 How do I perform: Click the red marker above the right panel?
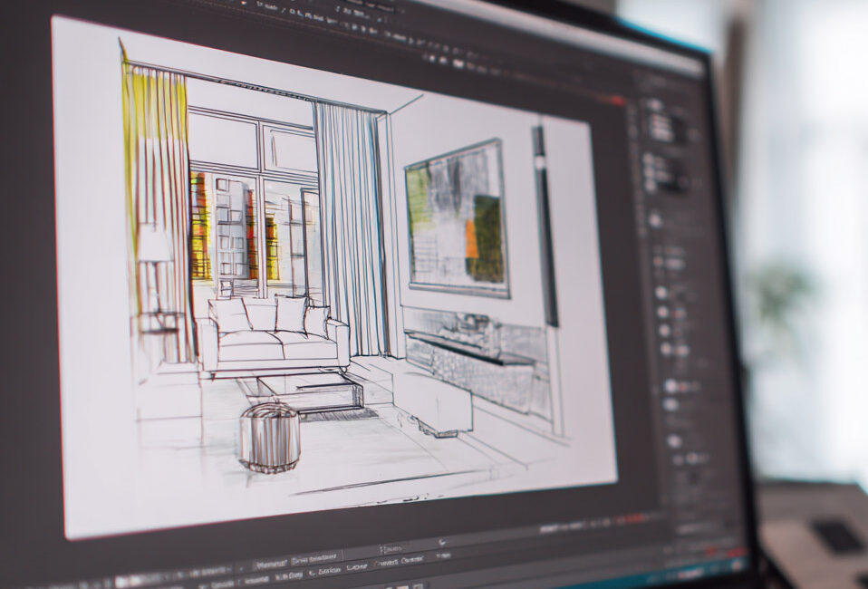tap(619, 101)
